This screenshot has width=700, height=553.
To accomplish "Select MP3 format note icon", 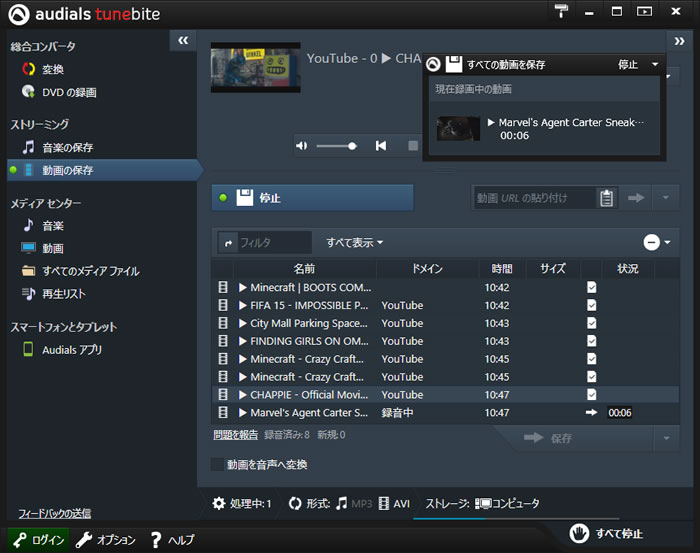I will tap(342, 503).
